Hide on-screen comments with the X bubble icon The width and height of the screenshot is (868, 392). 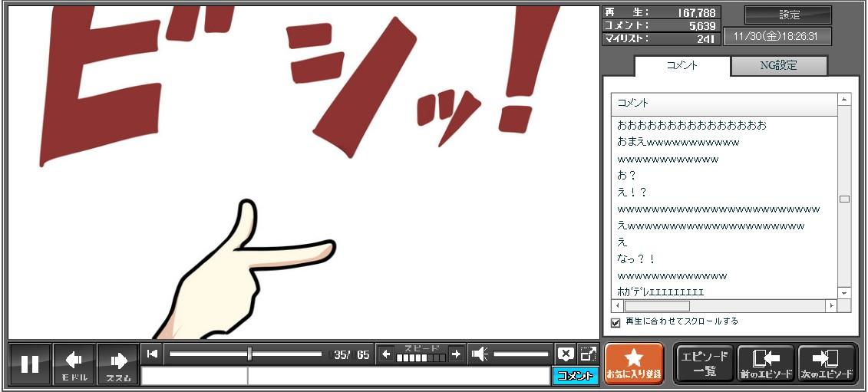[x=566, y=354]
